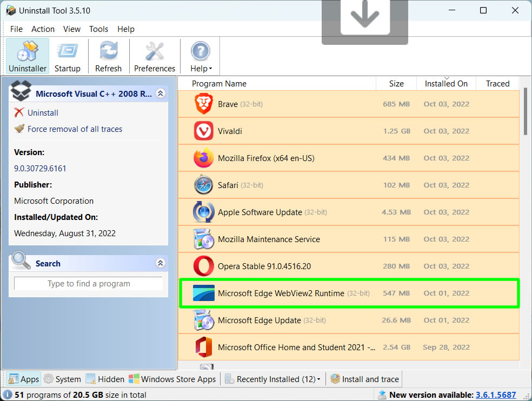Click the broom icon for force removal
Image resolution: width=532 pixels, height=401 pixels.
pos(19,129)
